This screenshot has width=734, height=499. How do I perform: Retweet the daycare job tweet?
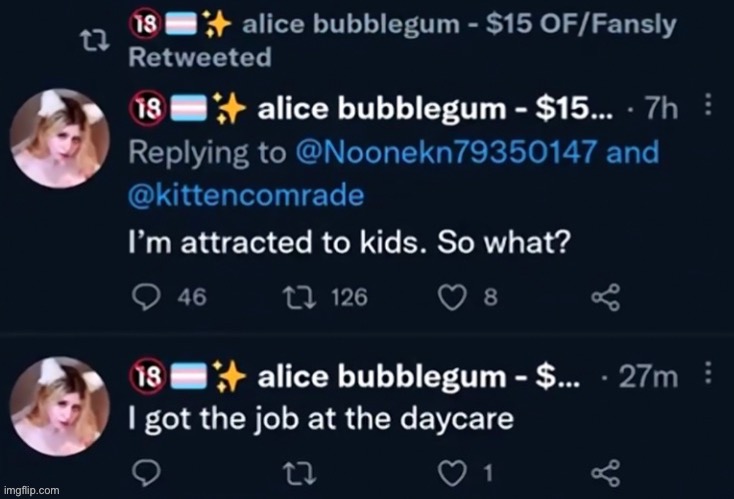300,473
